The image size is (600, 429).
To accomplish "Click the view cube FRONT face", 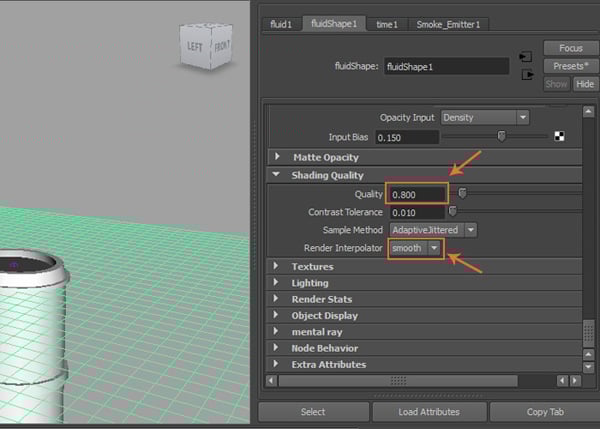I will 222,46.
